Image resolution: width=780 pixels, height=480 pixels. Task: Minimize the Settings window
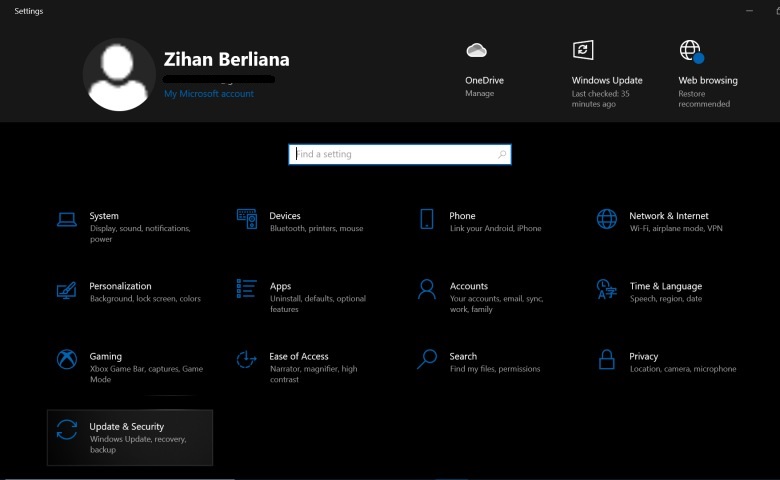[x=749, y=11]
